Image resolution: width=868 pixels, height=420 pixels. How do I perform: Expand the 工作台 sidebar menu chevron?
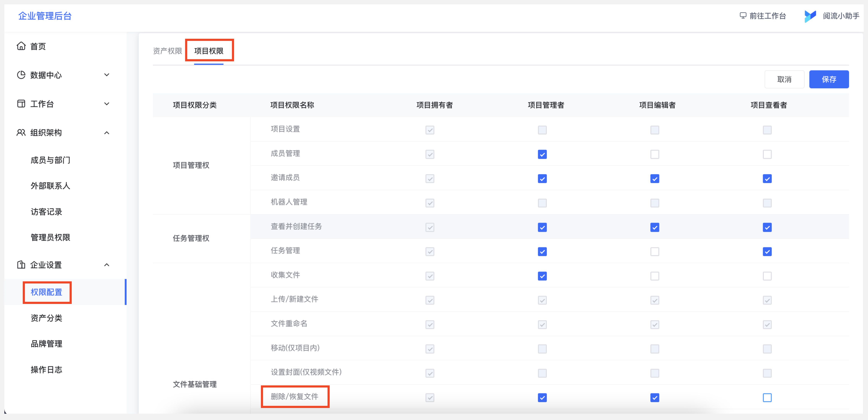point(107,104)
